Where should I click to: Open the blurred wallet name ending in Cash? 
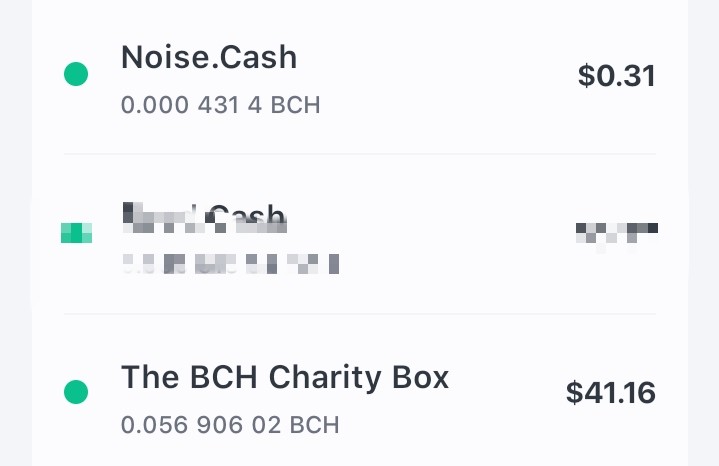[205, 217]
